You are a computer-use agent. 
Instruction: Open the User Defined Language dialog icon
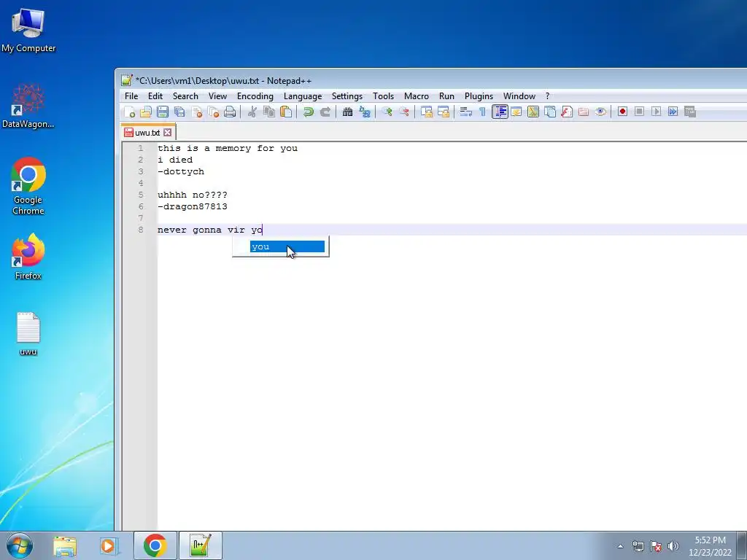point(516,112)
